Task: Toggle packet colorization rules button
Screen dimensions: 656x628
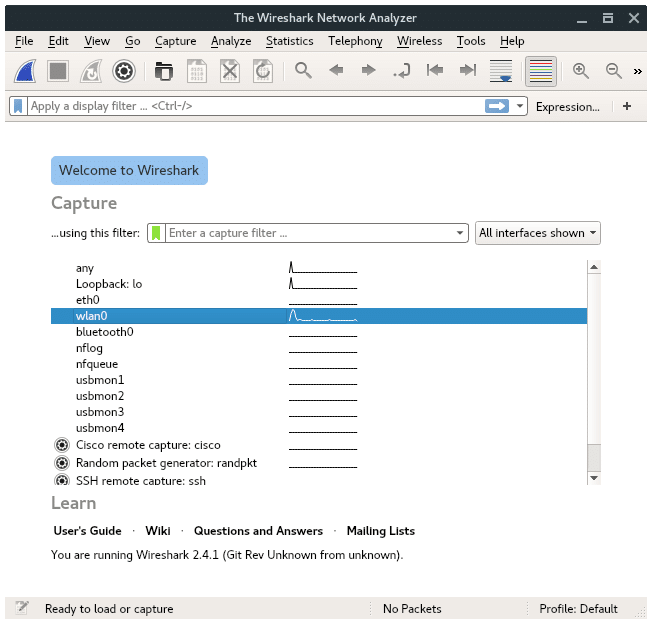Action: pos(541,71)
